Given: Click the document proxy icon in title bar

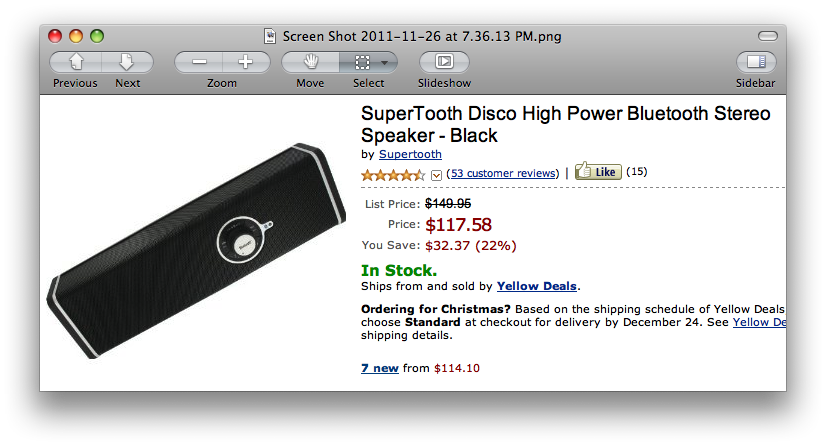Looking at the screenshot, I should (270, 36).
